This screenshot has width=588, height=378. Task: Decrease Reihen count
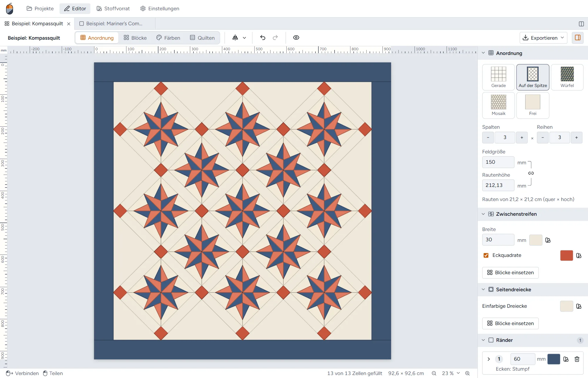[x=543, y=138]
